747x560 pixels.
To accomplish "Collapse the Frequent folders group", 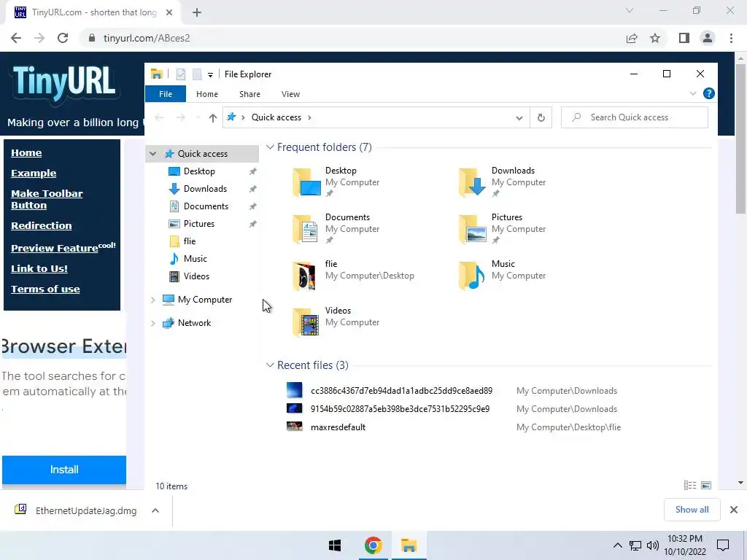I will pos(270,147).
